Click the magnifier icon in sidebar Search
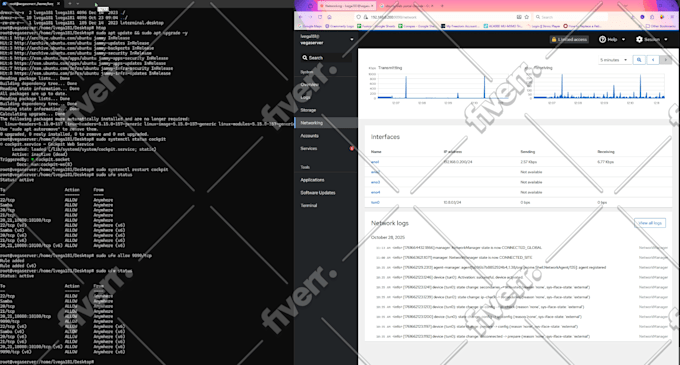This screenshot has height=365, width=680. [305, 58]
